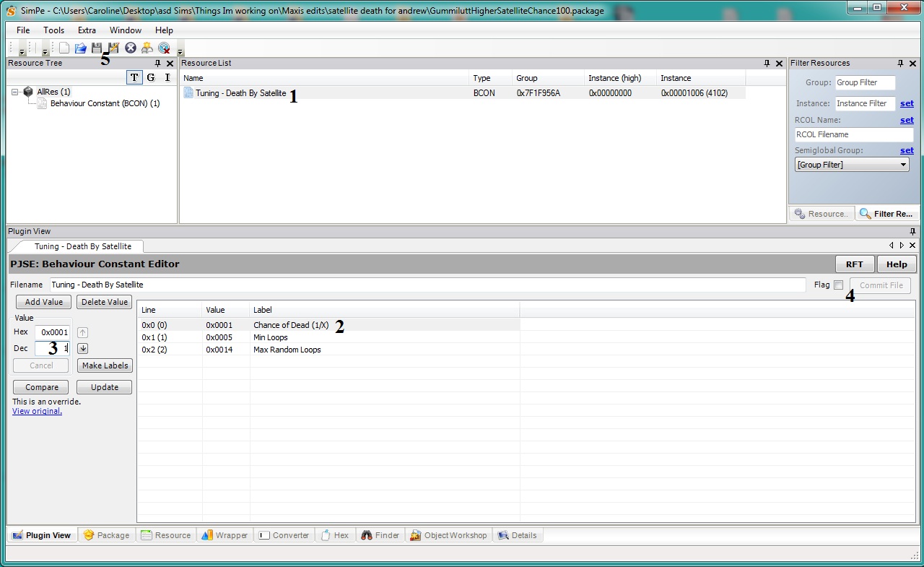The height and width of the screenshot is (567, 924).
Task: Switch to the Resource side tab in filter panel
Action: (x=821, y=214)
